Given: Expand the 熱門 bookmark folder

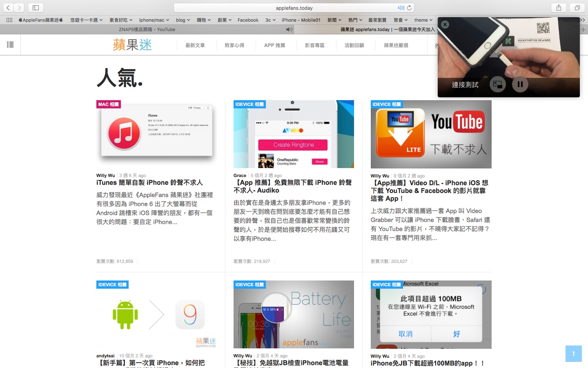Looking at the screenshot, I should coord(355,20).
